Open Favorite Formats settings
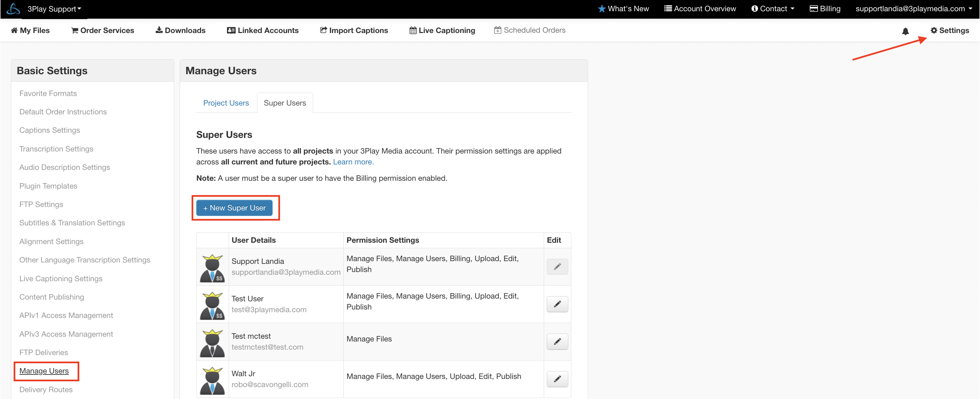This screenshot has width=980, height=399. (48, 93)
